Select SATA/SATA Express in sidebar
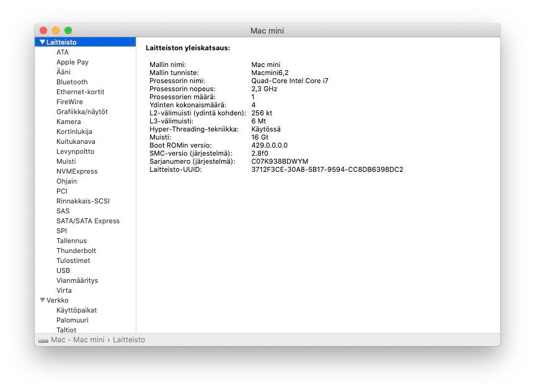Viewport: 535px width, 392px height. pos(88,221)
